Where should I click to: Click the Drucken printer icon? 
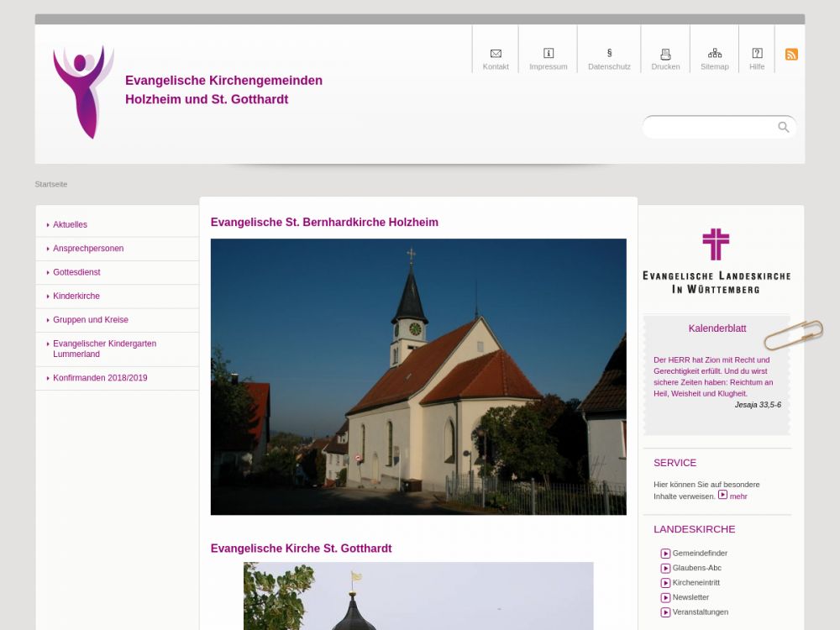(x=665, y=54)
